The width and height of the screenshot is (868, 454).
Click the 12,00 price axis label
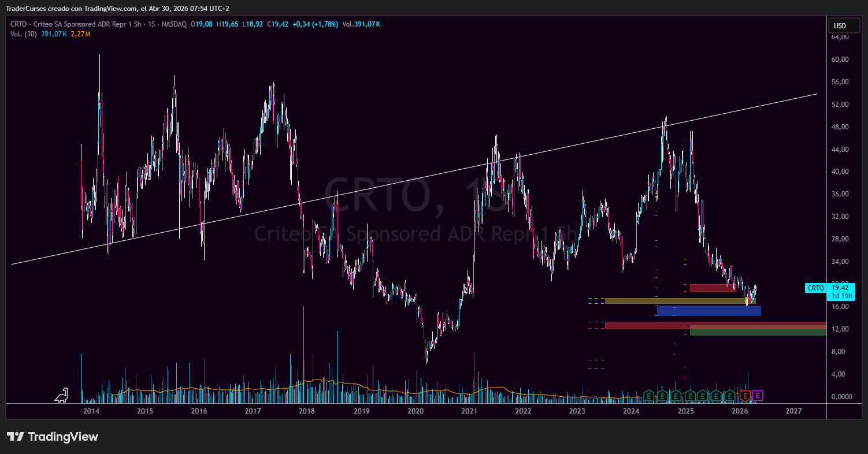[x=841, y=329]
